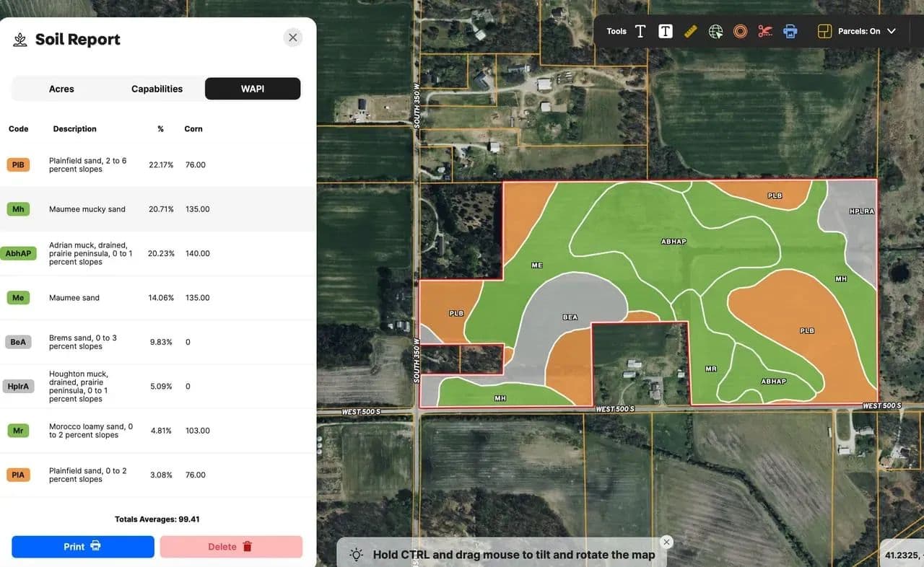Dismiss the CTRL drag hint banner

click(x=666, y=542)
